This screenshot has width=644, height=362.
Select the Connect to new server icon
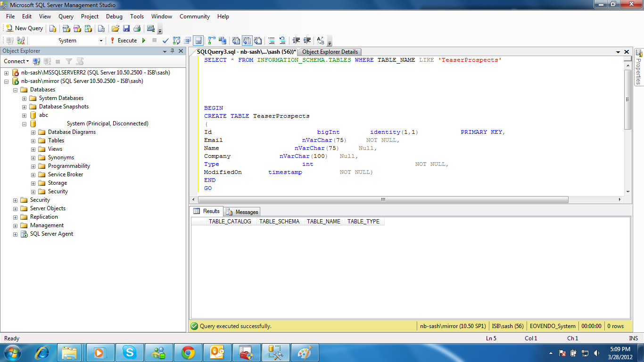[x=36, y=61]
